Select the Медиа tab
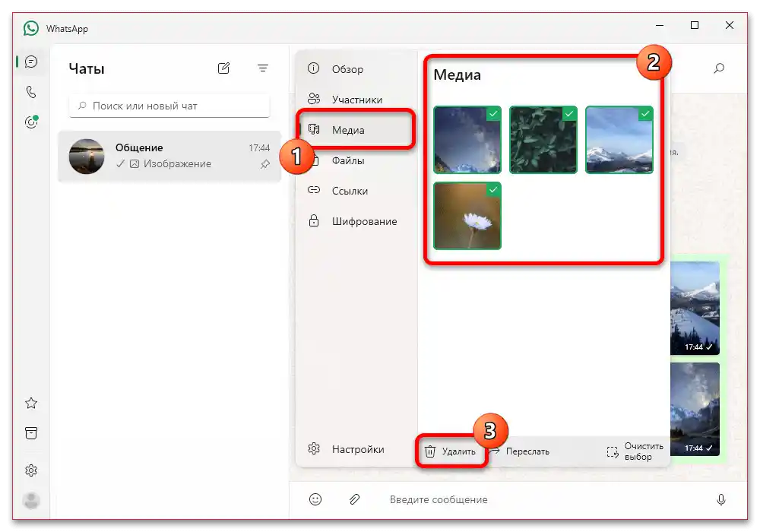The width and height of the screenshot is (760, 532). click(356, 130)
